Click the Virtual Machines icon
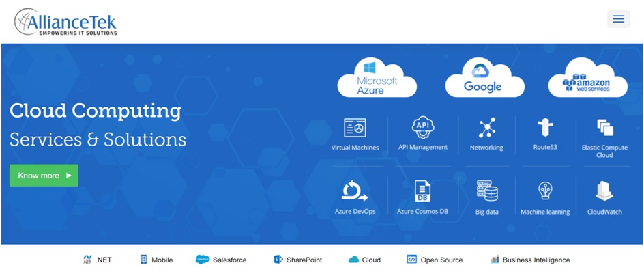Screen dimensions: 644x276 pyautogui.click(x=355, y=128)
